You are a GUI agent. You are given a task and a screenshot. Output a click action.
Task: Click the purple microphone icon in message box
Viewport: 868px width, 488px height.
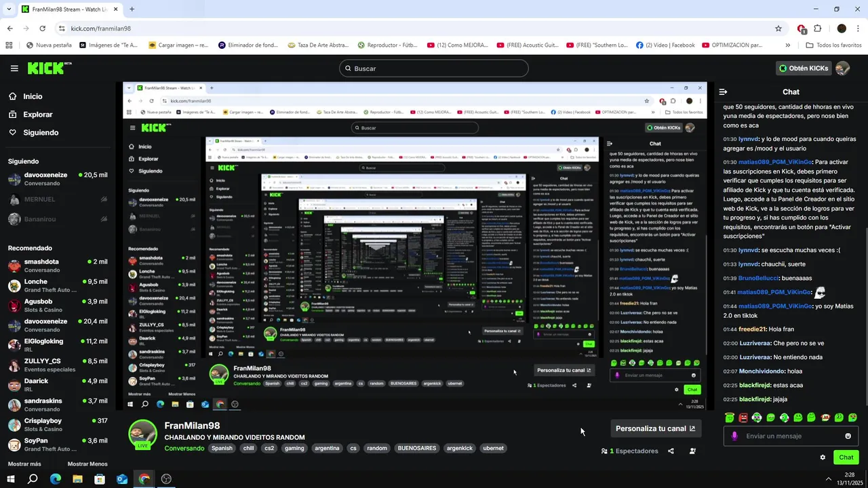click(734, 436)
